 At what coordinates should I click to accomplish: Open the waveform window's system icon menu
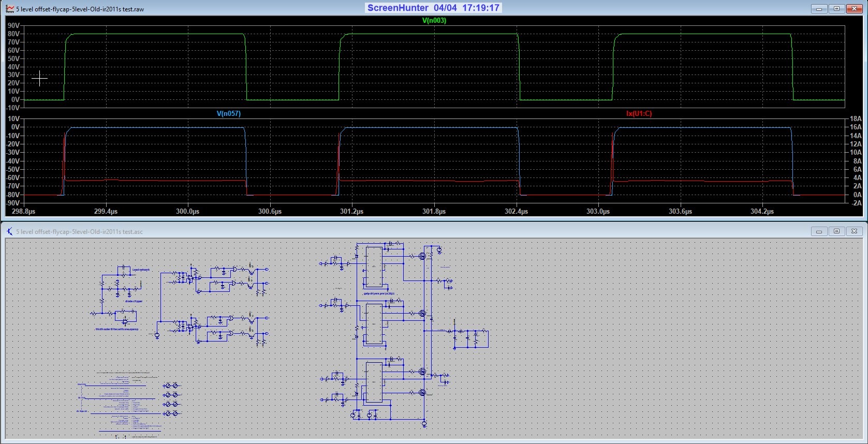[10, 9]
